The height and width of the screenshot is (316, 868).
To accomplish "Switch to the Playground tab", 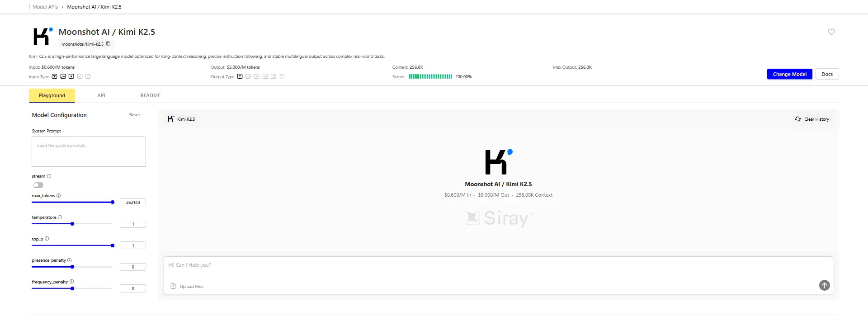I will pyautogui.click(x=52, y=95).
